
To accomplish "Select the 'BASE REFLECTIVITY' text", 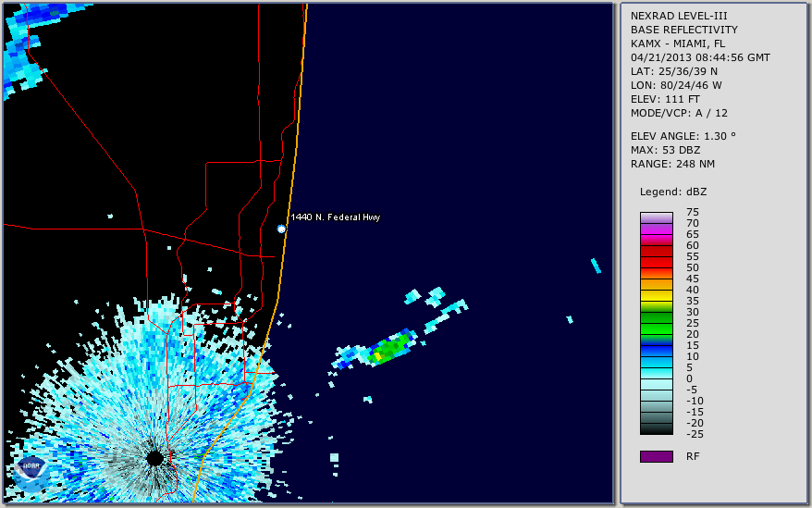I will [x=683, y=30].
